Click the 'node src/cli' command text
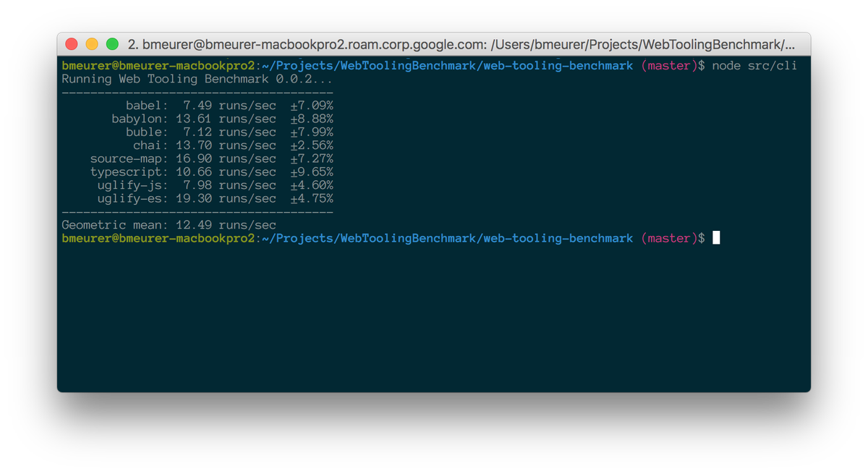 754,66
